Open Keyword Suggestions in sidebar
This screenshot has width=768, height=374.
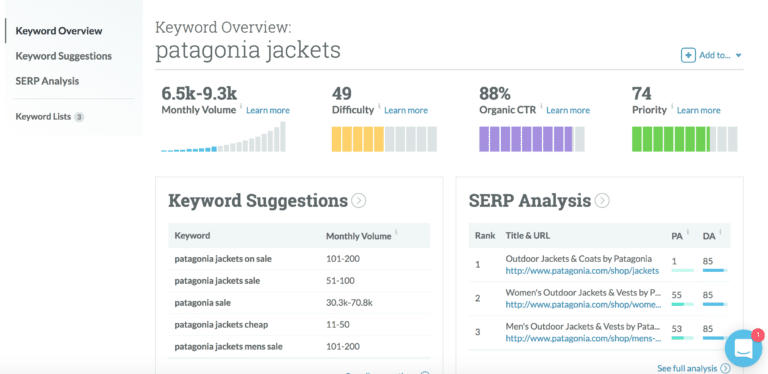[64, 56]
